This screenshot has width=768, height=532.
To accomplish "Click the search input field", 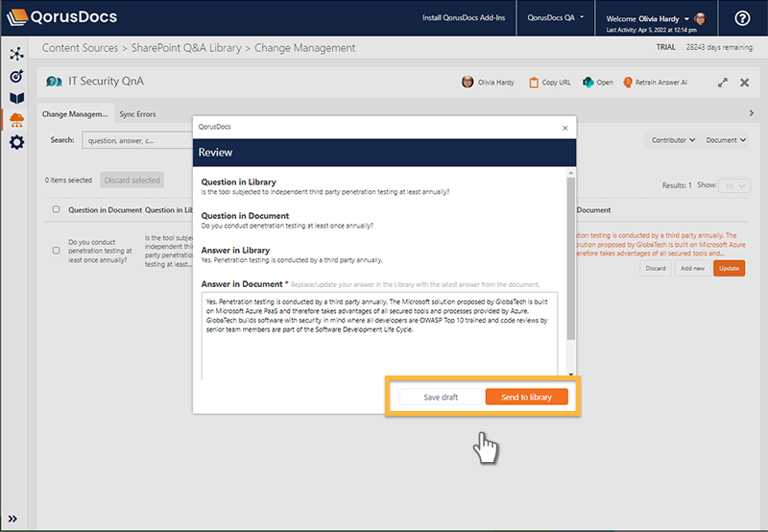I will coord(137,140).
